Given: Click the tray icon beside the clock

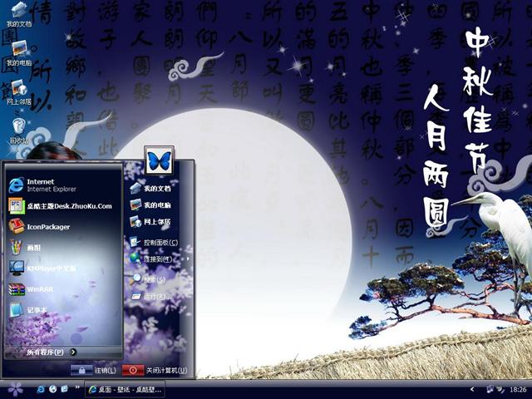Looking at the screenshot, I should (x=500, y=389).
